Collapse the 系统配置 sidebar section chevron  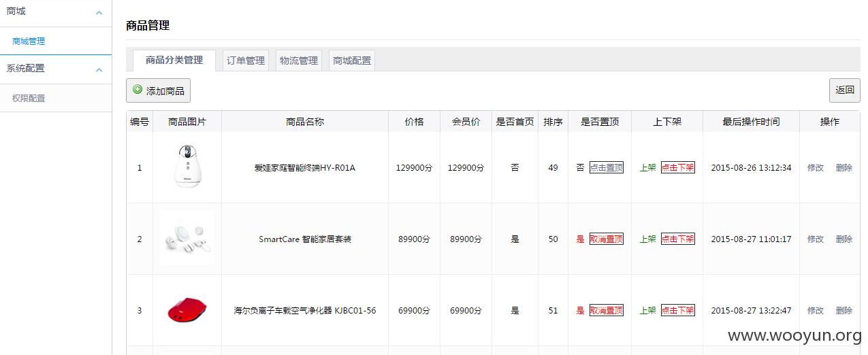[99, 70]
